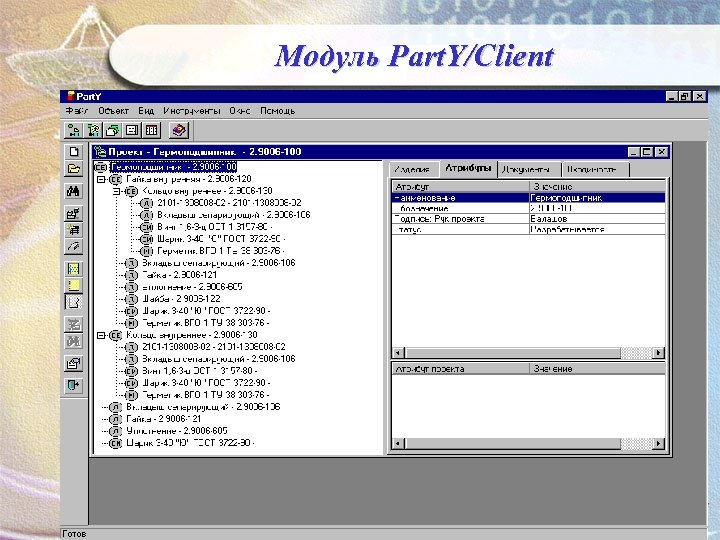Image resolution: width=720 pixels, height=540 pixels.
Task: Open the Файл menu
Action: pos(77,111)
